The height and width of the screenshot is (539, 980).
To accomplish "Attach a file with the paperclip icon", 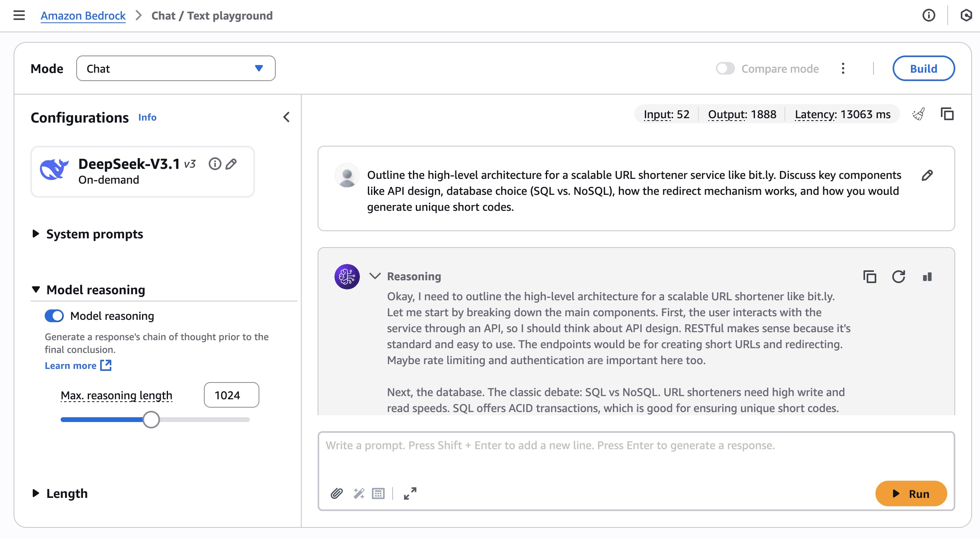I will tap(336, 494).
